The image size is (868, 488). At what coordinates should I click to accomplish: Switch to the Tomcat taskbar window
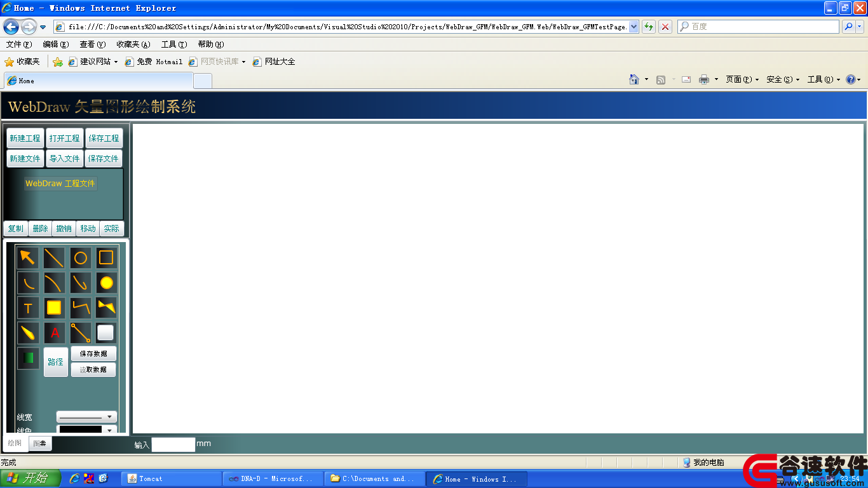pyautogui.click(x=172, y=479)
